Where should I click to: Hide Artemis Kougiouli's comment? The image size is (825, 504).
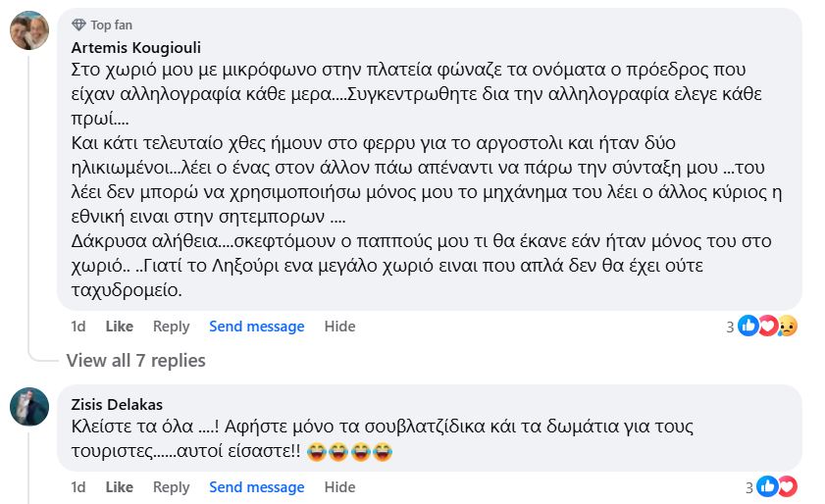tap(339, 327)
